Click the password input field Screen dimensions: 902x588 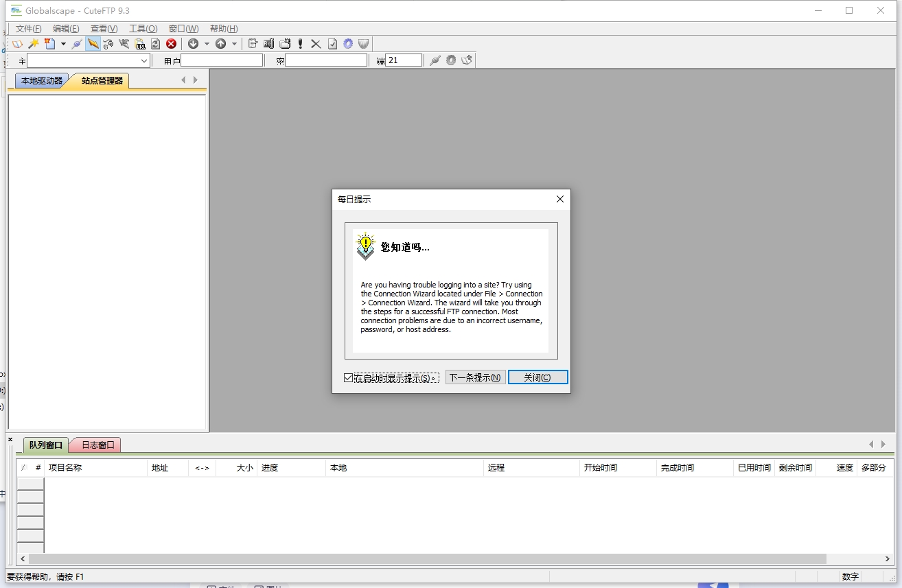[326, 60]
